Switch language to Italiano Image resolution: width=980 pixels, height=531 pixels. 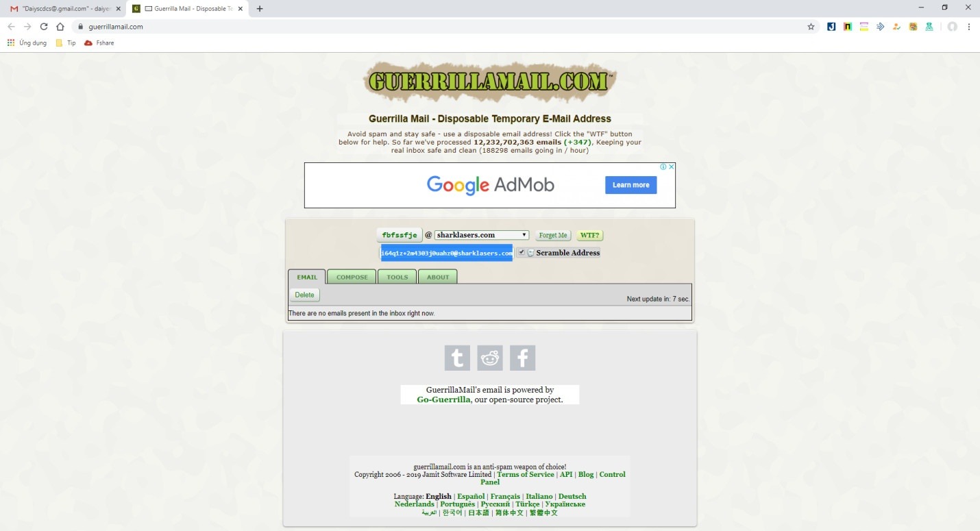pyautogui.click(x=539, y=496)
